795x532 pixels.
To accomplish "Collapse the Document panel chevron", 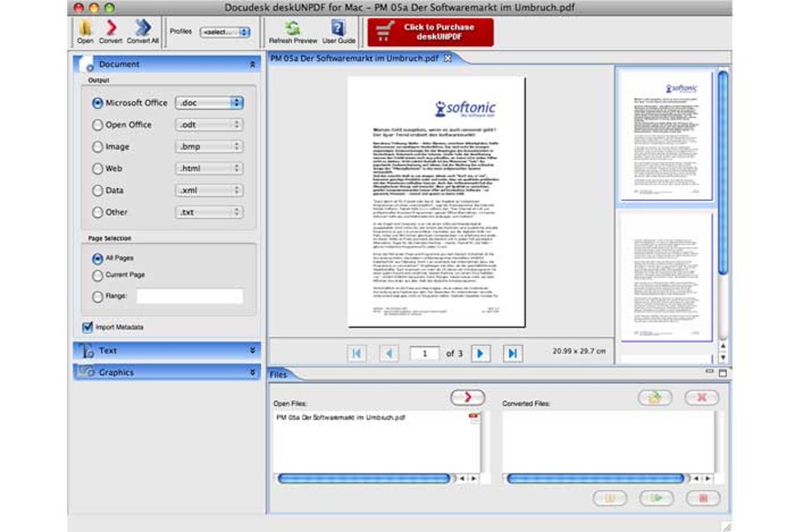I will [x=253, y=65].
